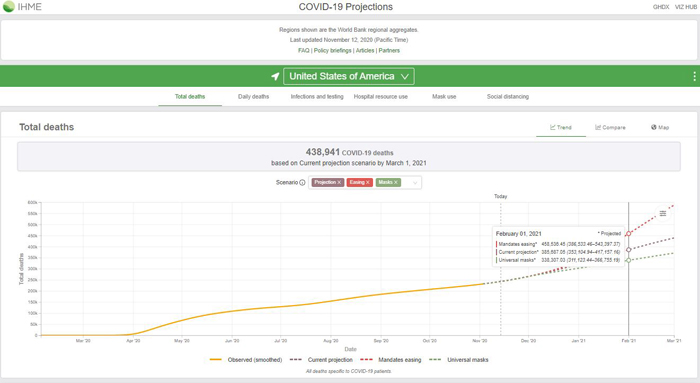Switch to the Mask use tab
The width and height of the screenshot is (700, 383).
click(x=444, y=96)
